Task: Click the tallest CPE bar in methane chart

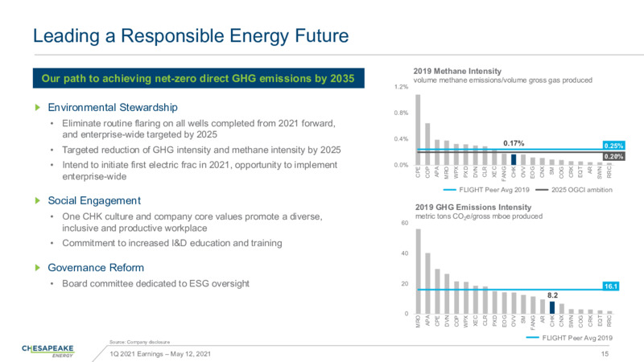Action: pyautogui.click(x=418, y=130)
